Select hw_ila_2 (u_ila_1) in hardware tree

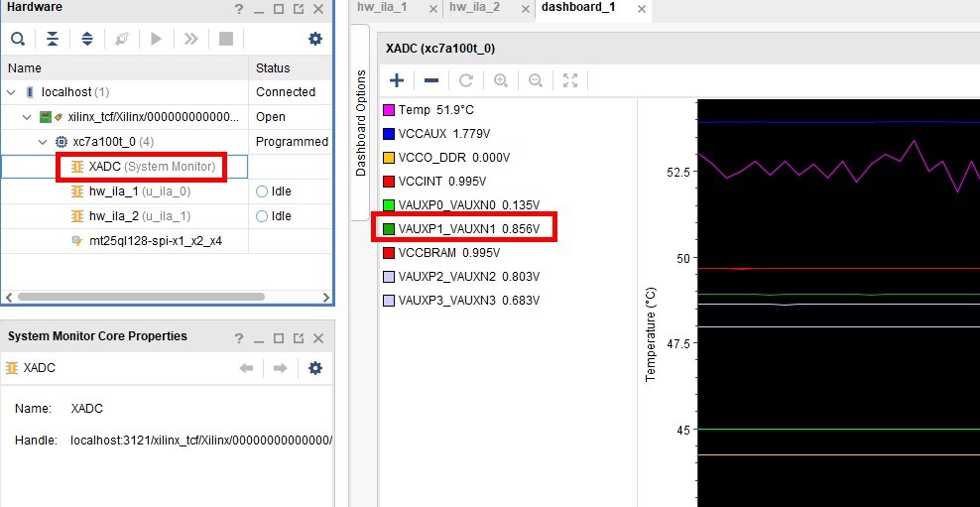[x=140, y=216]
